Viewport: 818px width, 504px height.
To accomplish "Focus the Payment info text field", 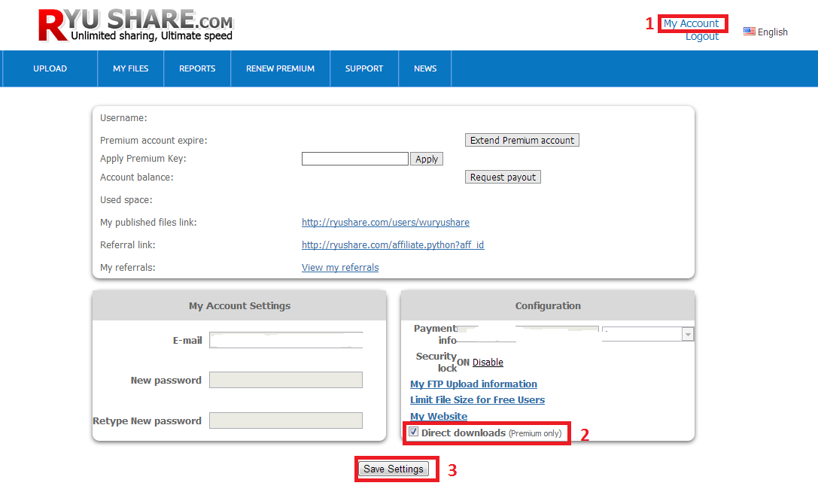I will click(x=528, y=334).
